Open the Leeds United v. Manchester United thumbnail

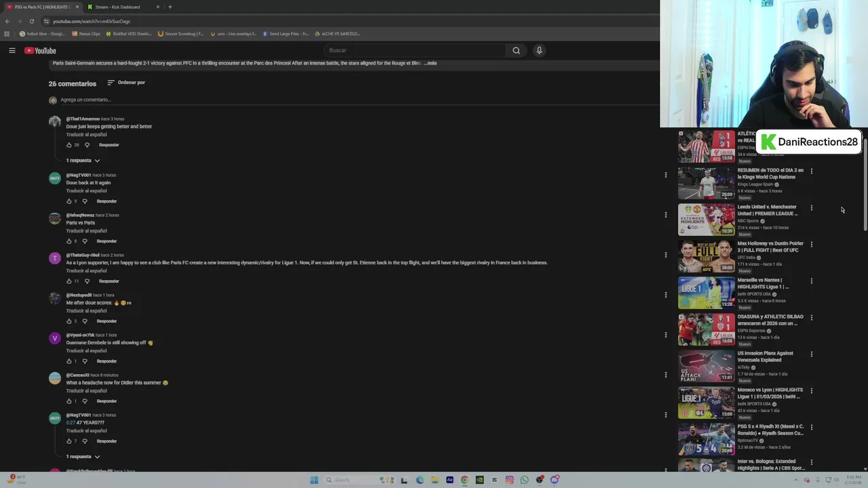(x=706, y=219)
